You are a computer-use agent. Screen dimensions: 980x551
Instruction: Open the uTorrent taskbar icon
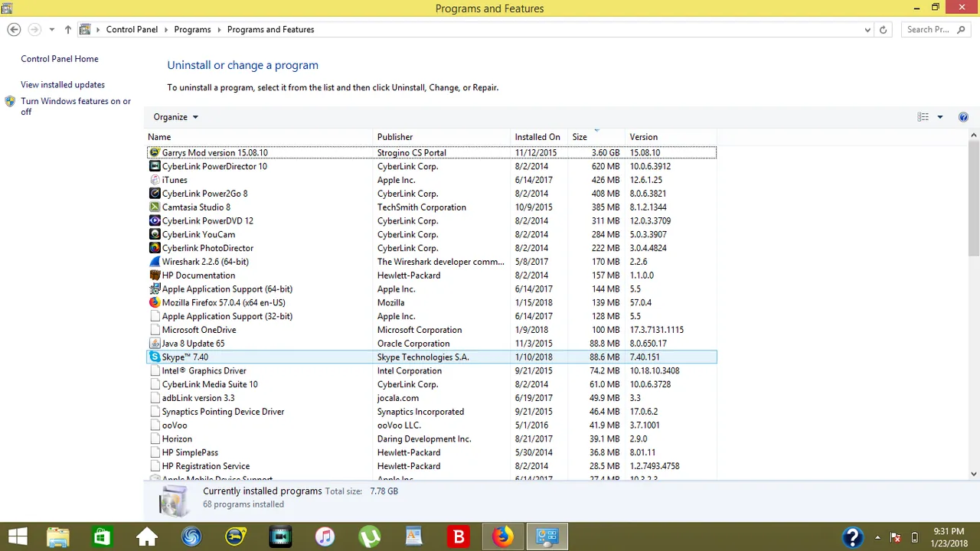tap(370, 536)
